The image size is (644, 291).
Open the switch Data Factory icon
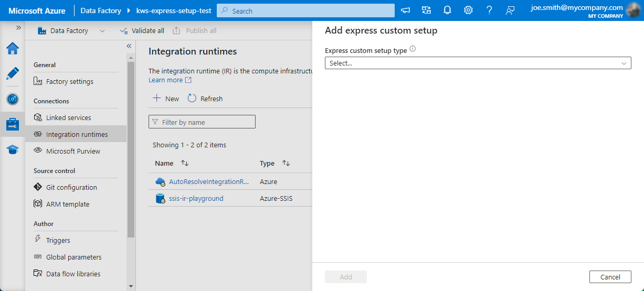(x=426, y=10)
